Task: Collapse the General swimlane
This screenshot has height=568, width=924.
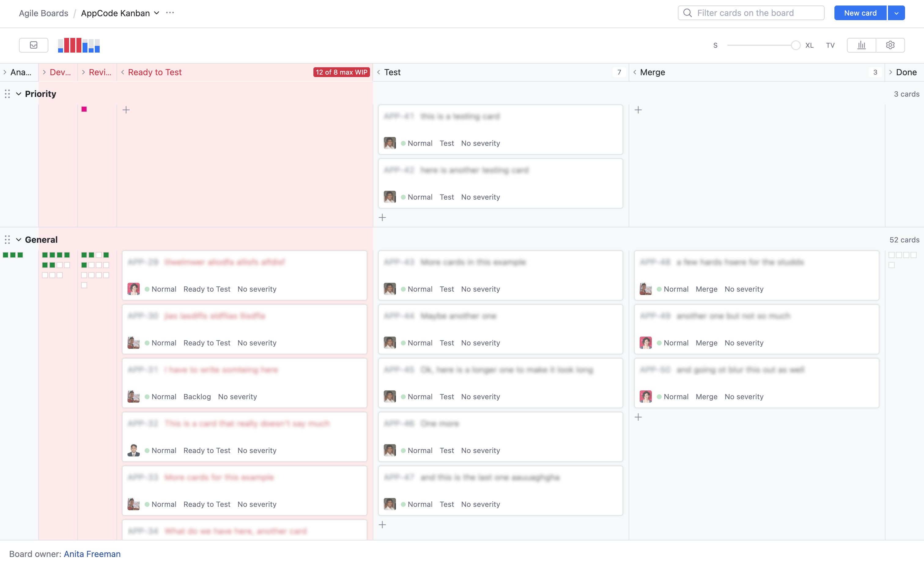Action: tap(18, 240)
